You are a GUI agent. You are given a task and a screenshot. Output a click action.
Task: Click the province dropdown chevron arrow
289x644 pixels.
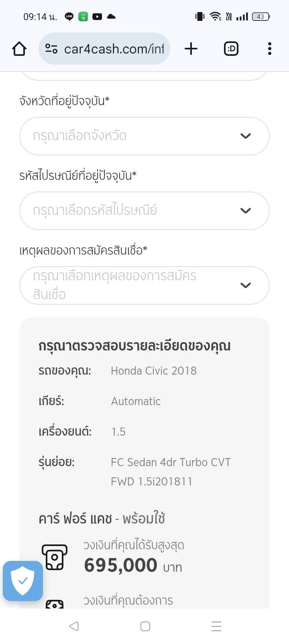coord(246,136)
